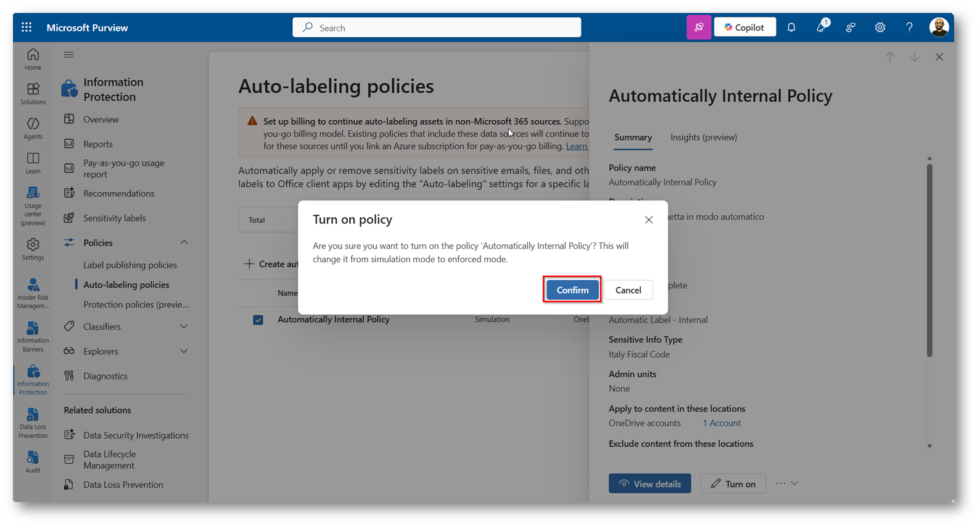Open the Audit icon in left rail
This screenshot has width=980, height=528.
[x=33, y=462]
